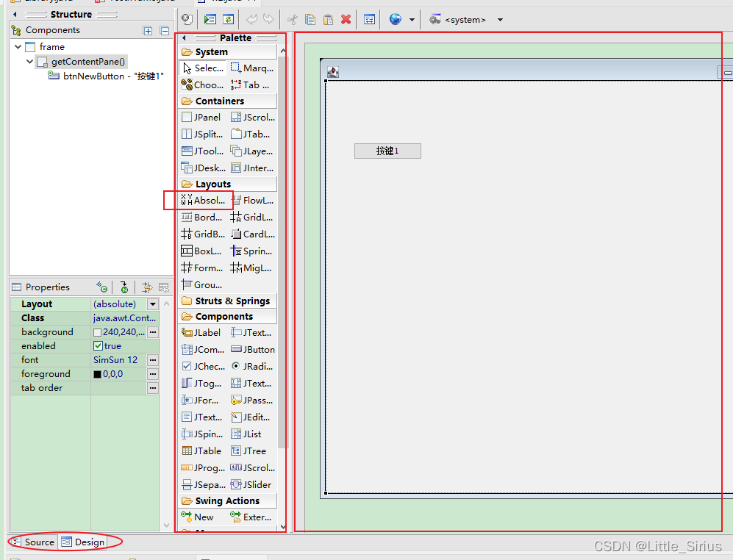The height and width of the screenshot is (560, 733).
Task: Add a JRadioButton component
Action: 252,367
